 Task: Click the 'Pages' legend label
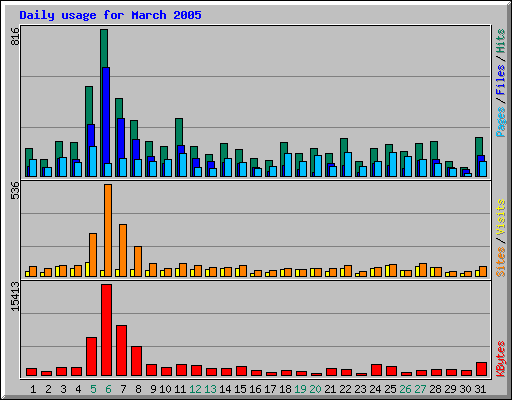click(x=501, y=122)
